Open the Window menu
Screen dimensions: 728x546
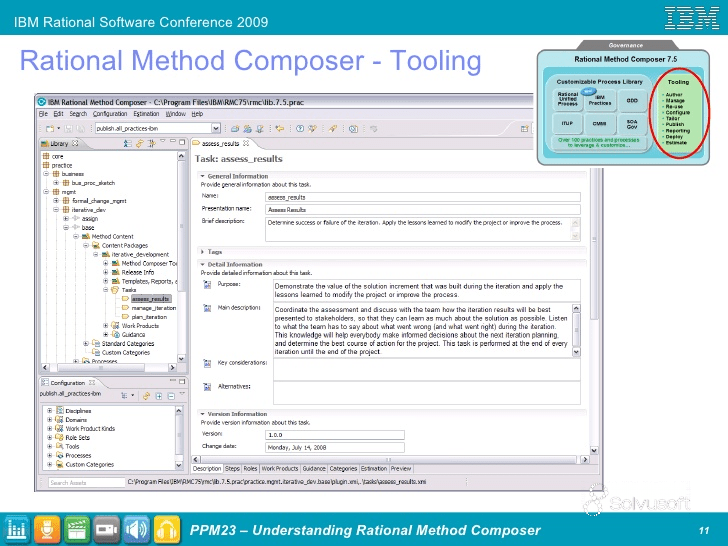(x=176, y=114)
